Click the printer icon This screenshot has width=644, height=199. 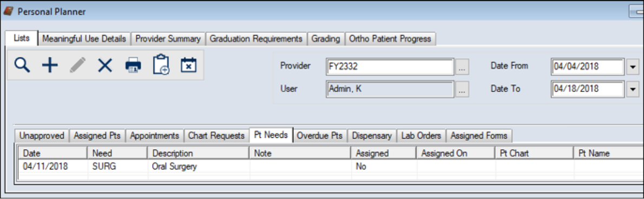(133, 65)
